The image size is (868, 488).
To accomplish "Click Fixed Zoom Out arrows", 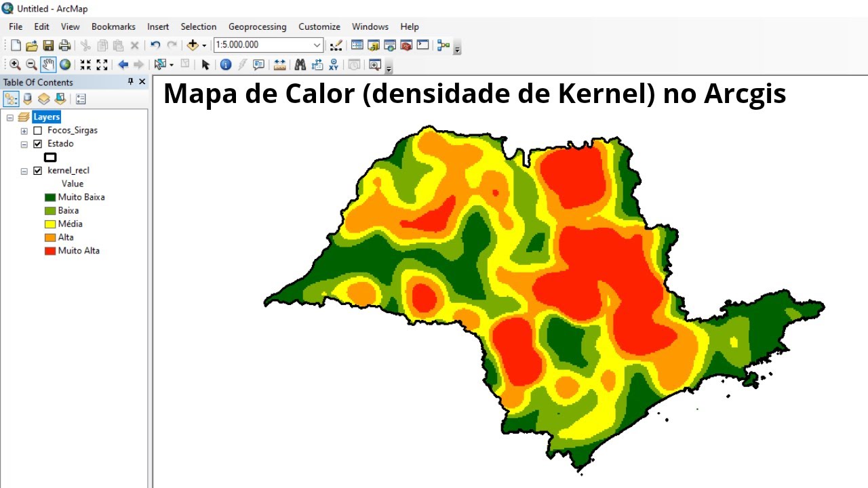I will tap(102, 64).
